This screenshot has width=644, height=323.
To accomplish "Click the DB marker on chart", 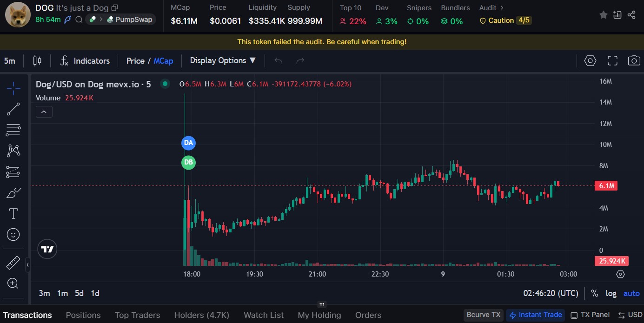I will tap(188, 163).
